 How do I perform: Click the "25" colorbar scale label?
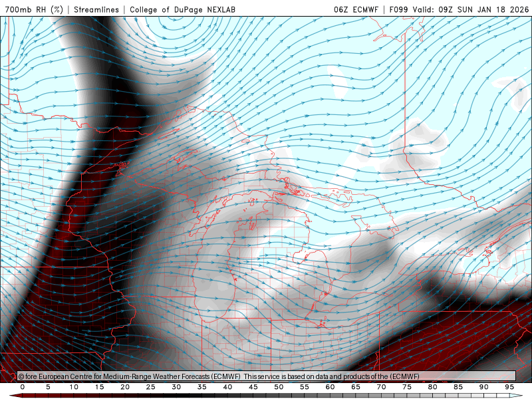(151, 387)
